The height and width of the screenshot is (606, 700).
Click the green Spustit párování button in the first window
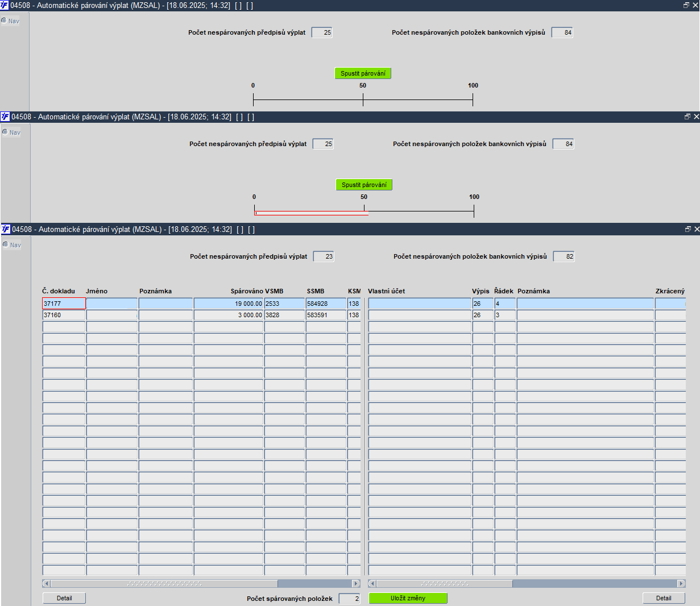pos(363,73)
